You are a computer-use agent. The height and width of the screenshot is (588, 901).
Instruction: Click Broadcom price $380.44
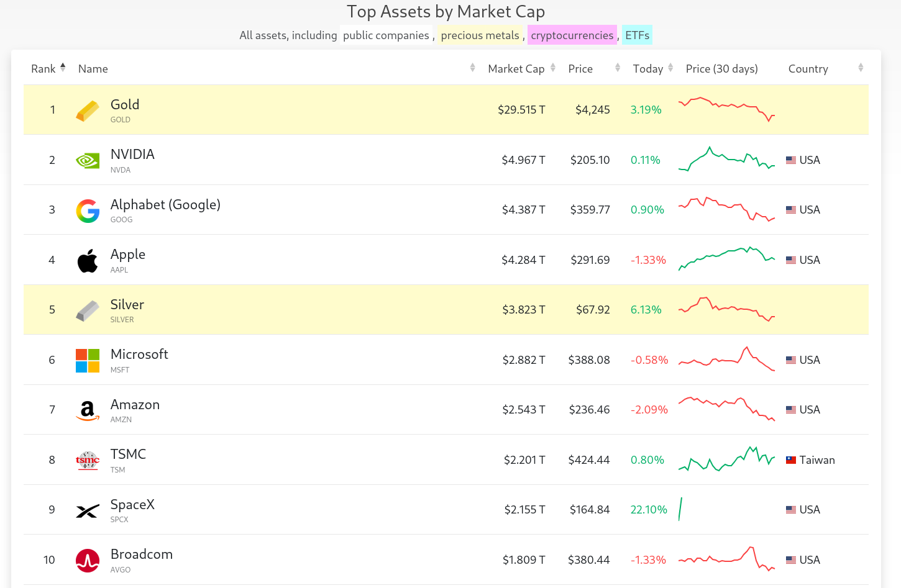[589, 560]
